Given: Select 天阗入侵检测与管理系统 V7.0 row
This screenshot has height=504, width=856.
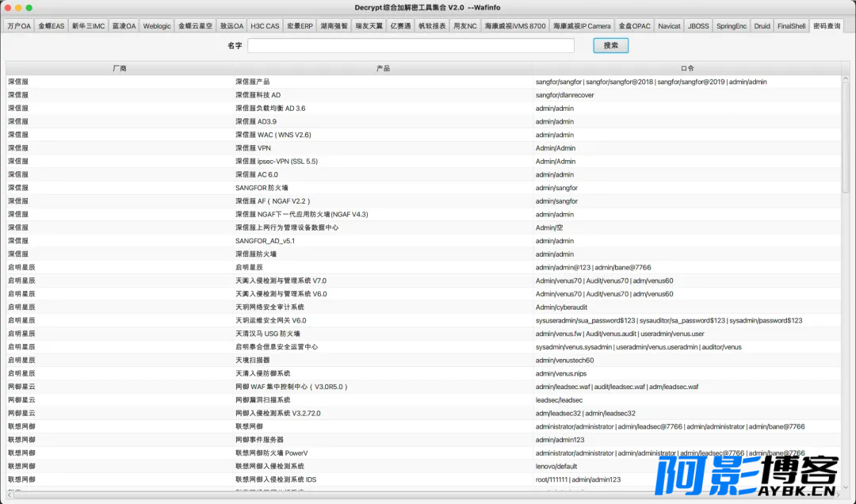Looking at the screenshot, I should pyautogui.click(x=423, y=281).
